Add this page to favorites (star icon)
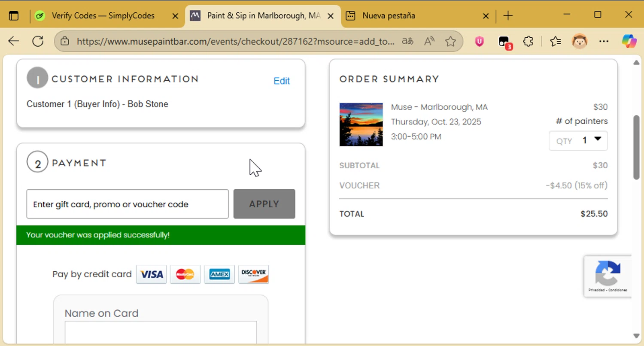The width and height of the screenshot is (644, 346). (x=450, y=41)
